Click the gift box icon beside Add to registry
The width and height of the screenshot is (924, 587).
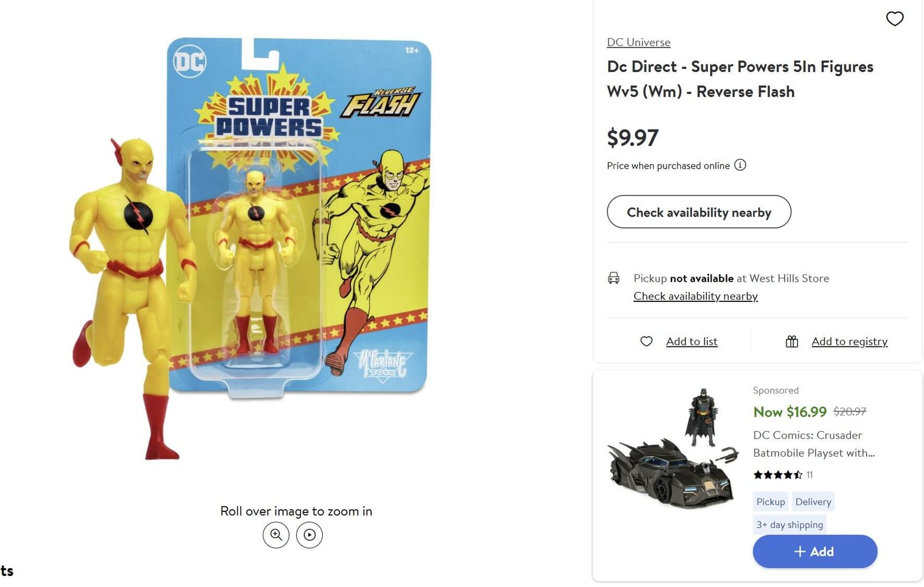[793, 341]
